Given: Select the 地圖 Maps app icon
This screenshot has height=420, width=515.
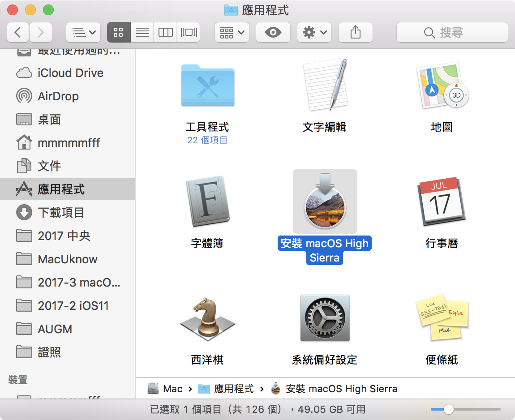Looking at the screenshot, I should [442, 86].
